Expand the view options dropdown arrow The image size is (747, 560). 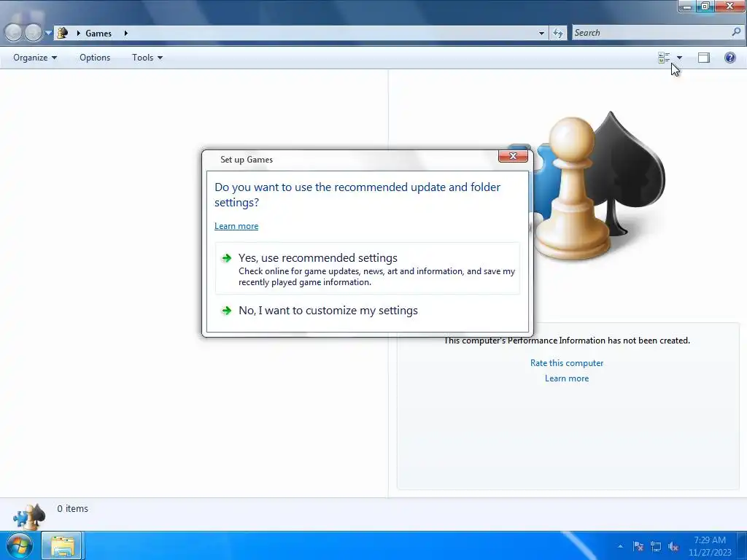[x=679, y=58]
